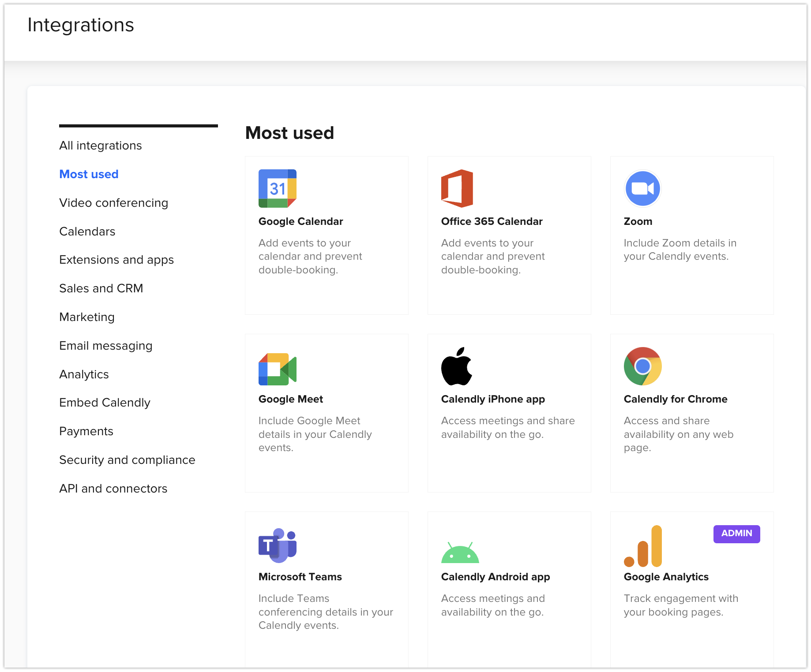Open the Marketing category
This screenshot has height=672, width=811.
pyautogui.click(x=87, y=317)
